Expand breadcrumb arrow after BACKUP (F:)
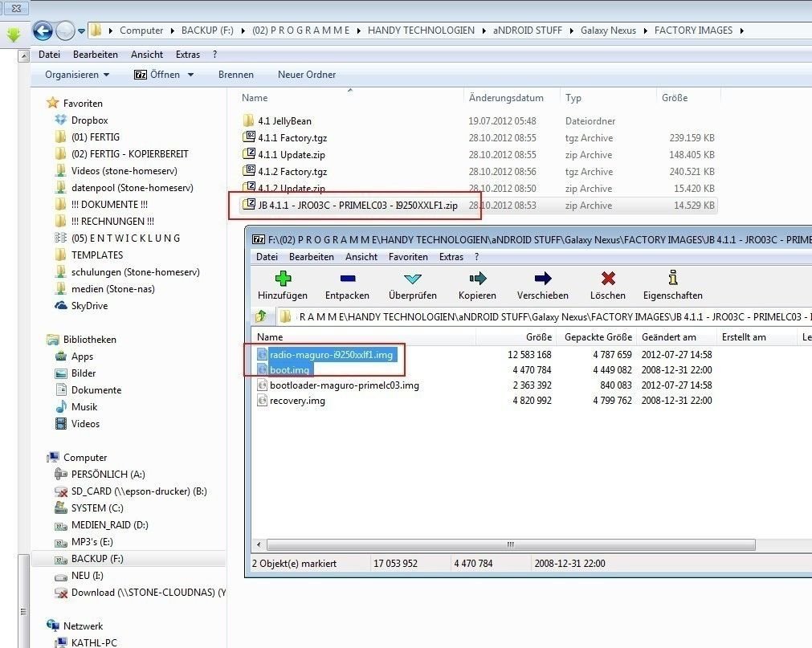Screen dimensions: 812x648 (x=243, y=31)
